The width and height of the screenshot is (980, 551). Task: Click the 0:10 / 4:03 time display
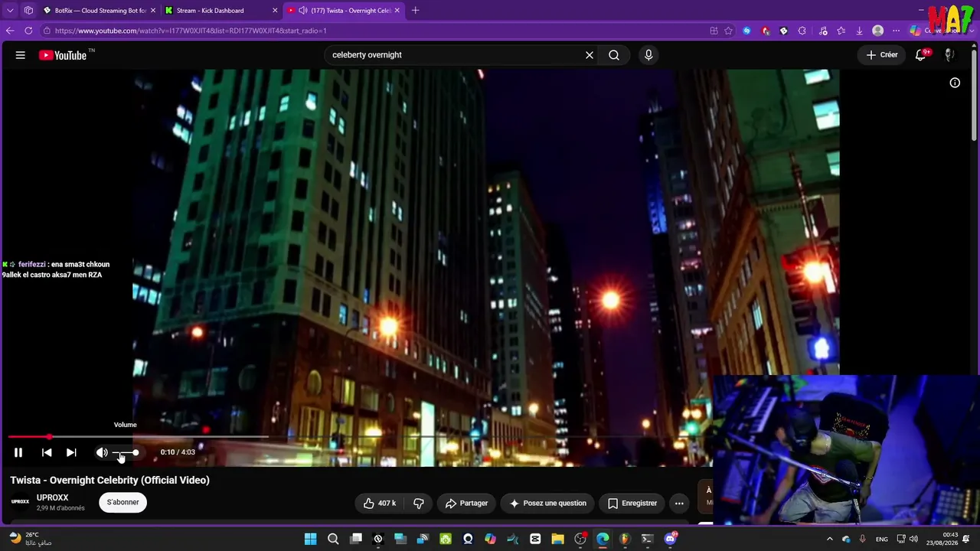coord(178,452)
